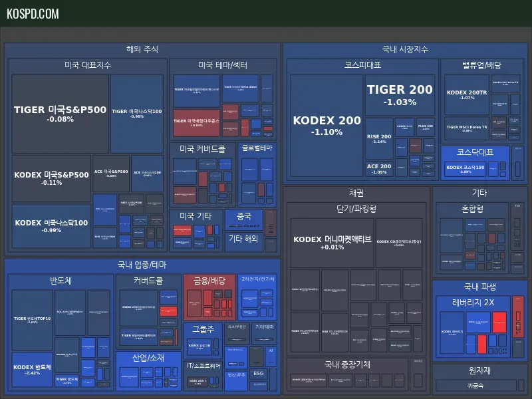The width and height of the screenshot is (532, 399).
Task: Select the 레버리지 2X section header
Action: [x=473, y=303]
